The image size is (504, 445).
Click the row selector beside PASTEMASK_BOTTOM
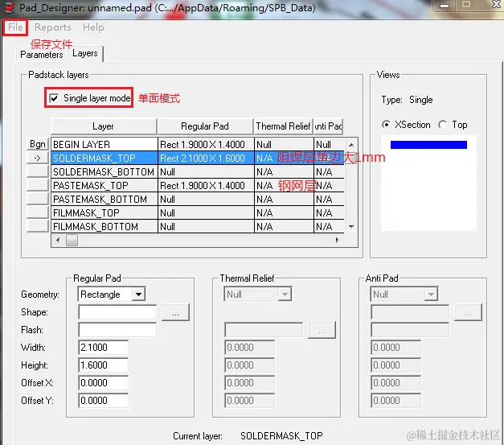point(38,199)
